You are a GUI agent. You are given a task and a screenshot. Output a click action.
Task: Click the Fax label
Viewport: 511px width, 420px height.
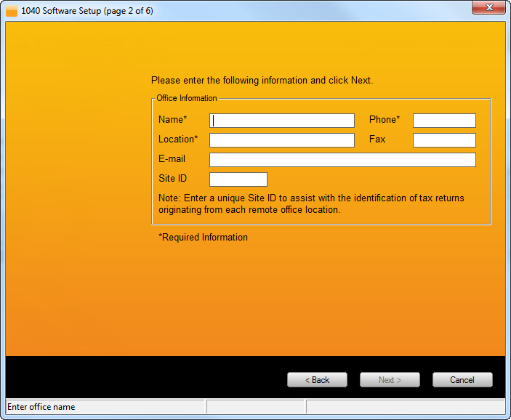click(x=377, y=140)
